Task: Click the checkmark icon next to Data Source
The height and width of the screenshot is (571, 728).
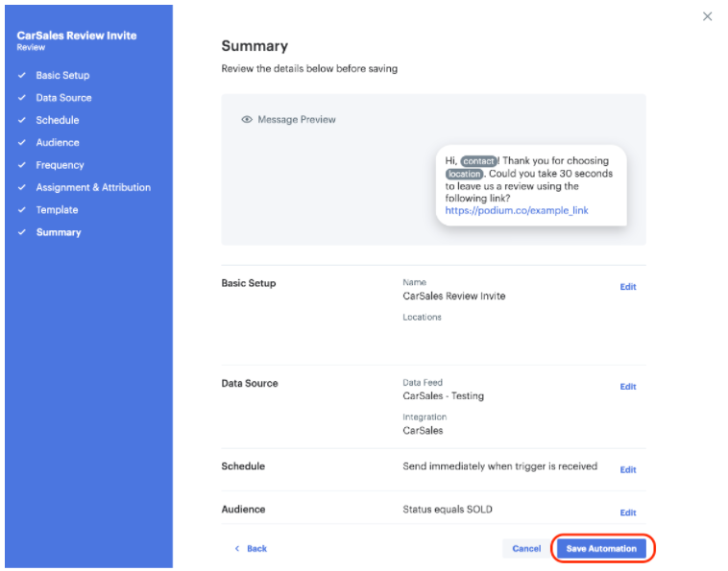Action: tap(22, 98)
